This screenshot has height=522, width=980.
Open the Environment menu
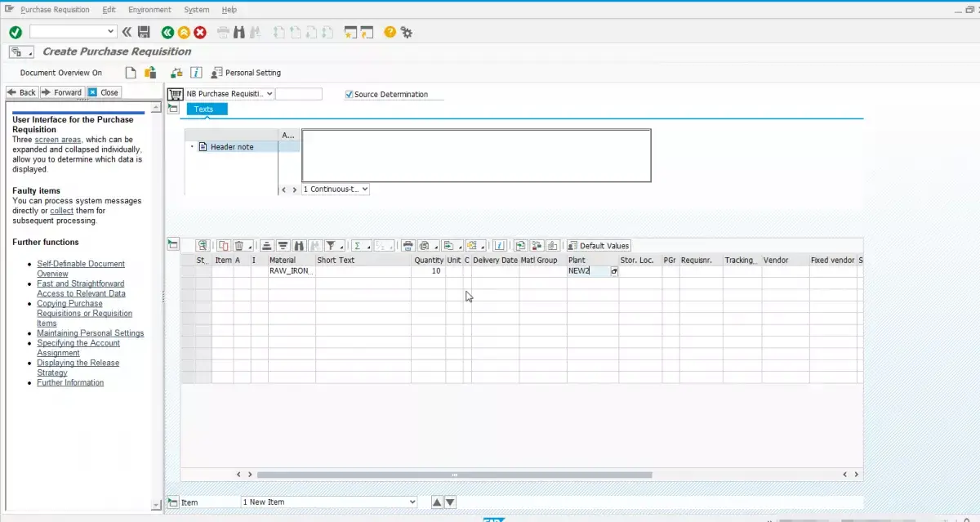(149, 10)
